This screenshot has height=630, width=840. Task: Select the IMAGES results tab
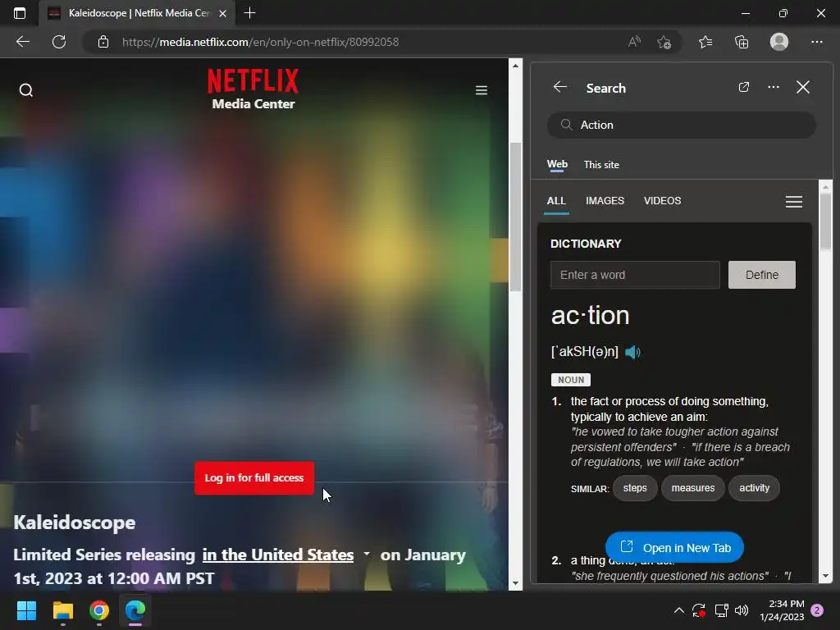tap(605, 200)
